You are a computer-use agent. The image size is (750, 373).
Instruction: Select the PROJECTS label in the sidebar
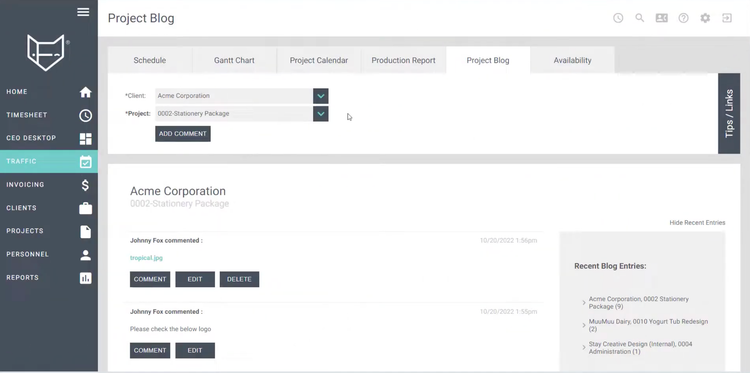coord(25,231)
